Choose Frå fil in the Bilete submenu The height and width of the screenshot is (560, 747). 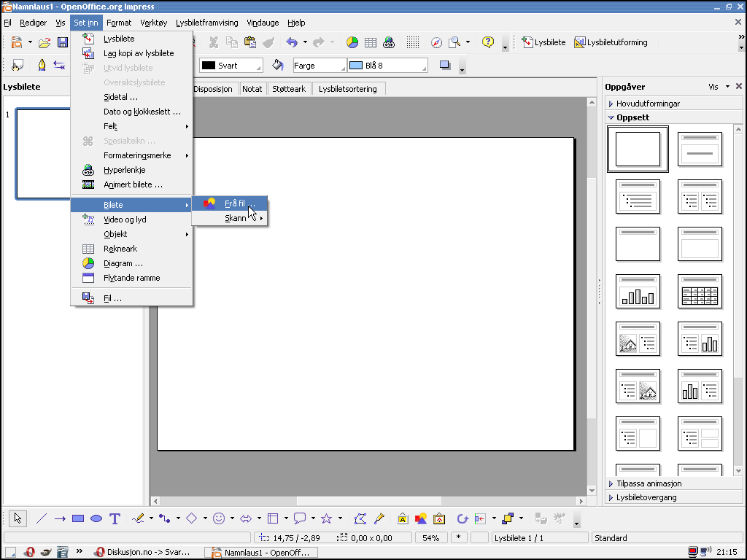(230, 203)
